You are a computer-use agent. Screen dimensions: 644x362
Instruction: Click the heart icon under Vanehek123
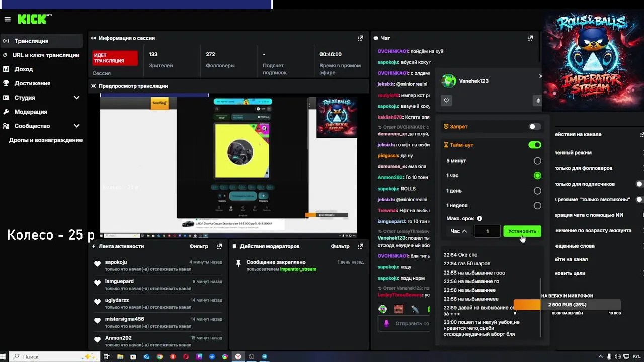[x=446, y=101]
